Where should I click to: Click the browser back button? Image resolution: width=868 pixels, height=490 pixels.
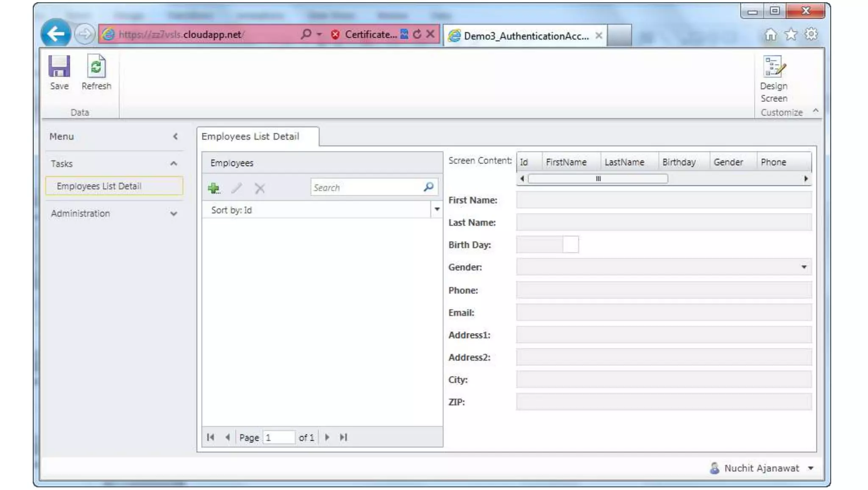coord(56,34)
